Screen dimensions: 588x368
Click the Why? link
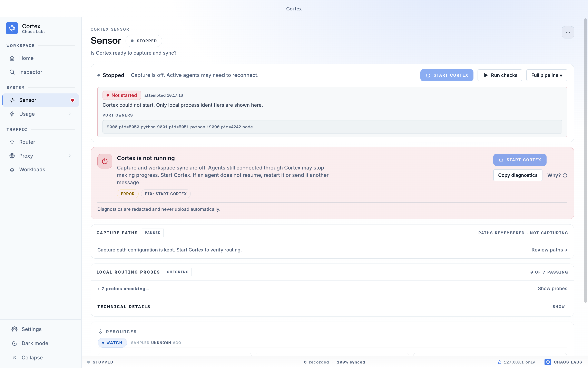point(557,175)
